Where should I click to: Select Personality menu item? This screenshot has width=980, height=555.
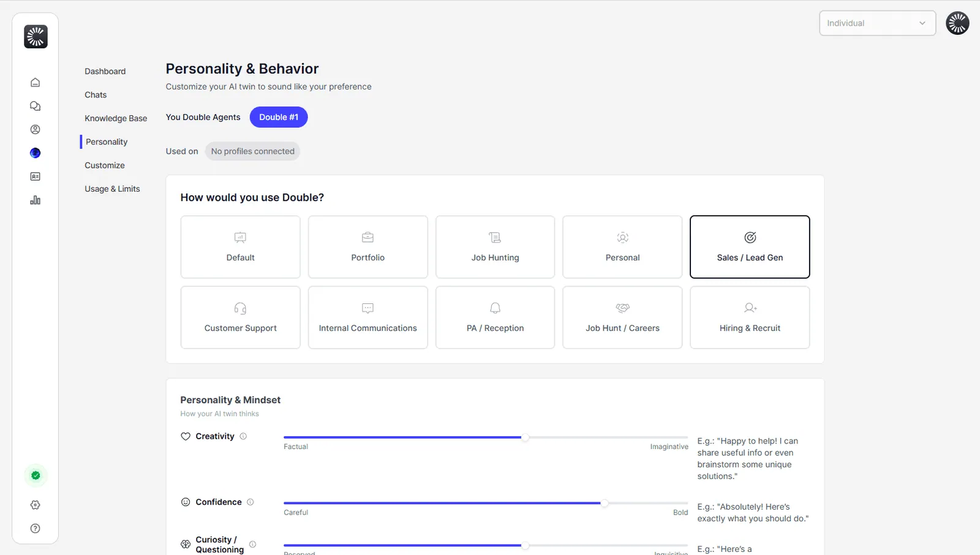pos(107,142)
